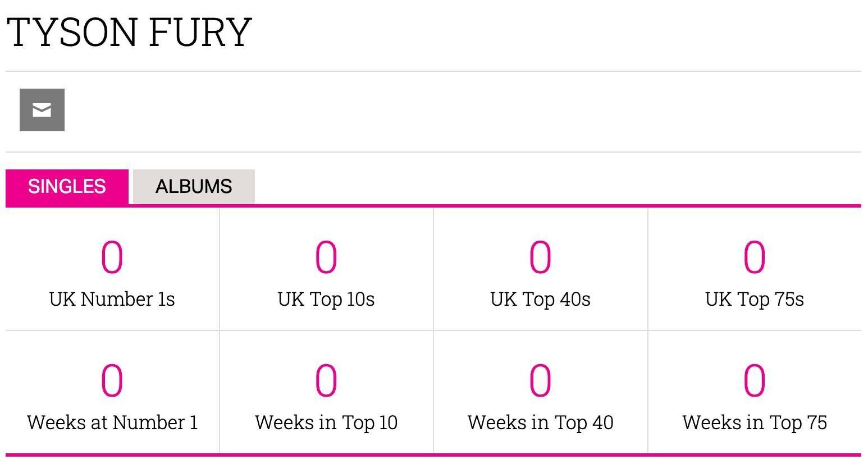Image resolution: width=868 pixels, height=469 pixels.
Task: Click the email envelope share icon
Action: 42,110
